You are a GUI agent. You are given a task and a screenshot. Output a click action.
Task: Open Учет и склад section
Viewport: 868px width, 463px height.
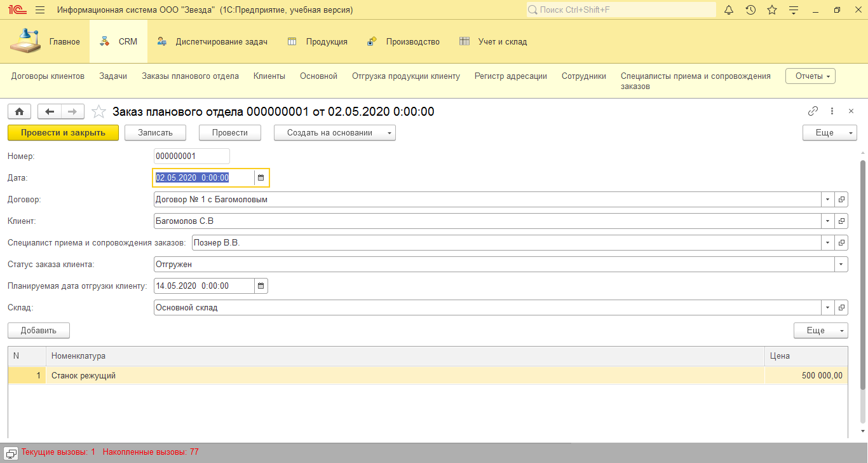pyautogui.click(x=493, y=42)
